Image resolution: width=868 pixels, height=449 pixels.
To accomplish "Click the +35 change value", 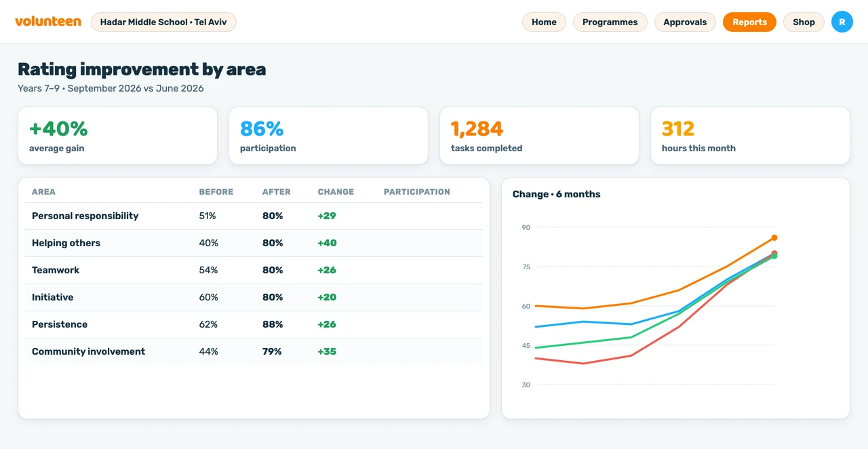I will [327, 351].
